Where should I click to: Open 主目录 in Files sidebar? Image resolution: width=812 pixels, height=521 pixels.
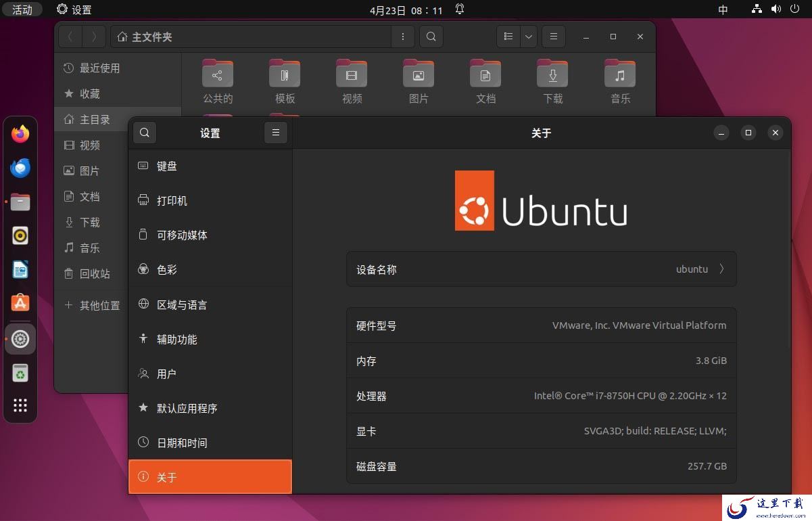118,119
